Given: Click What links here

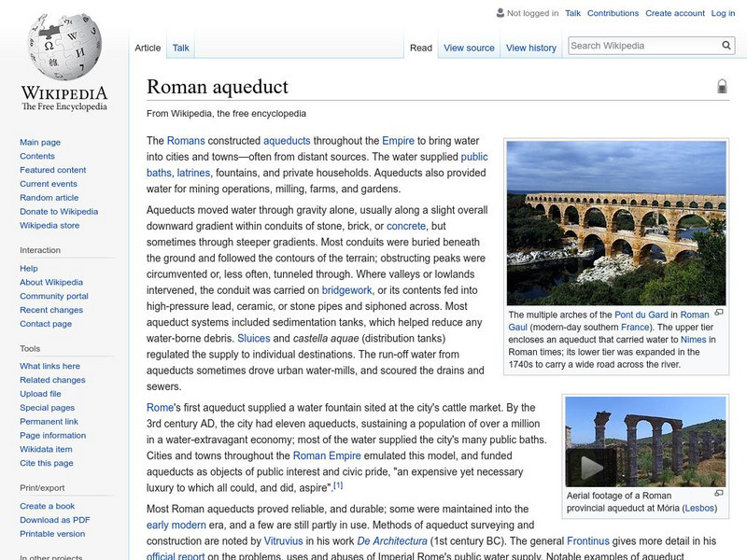Looking at the screenshot, I should pos(49,366).
